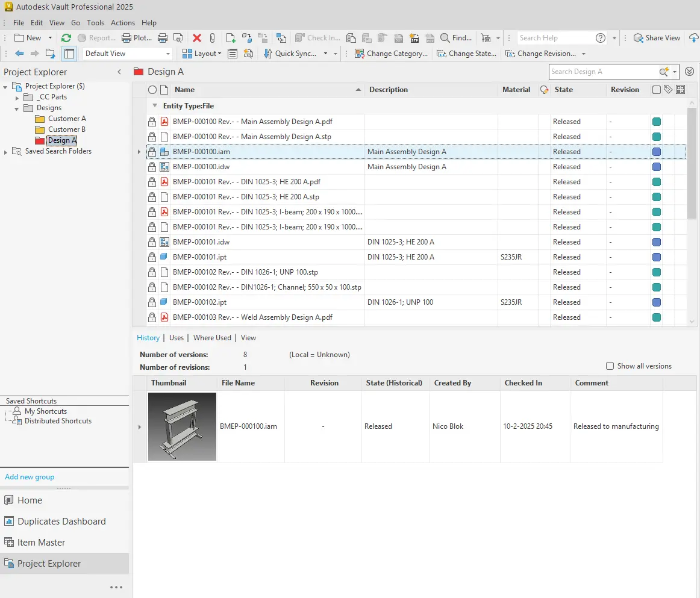This screenshot has height=598, width=700.
Task: Click the cloud download icon
Action: 694,38
